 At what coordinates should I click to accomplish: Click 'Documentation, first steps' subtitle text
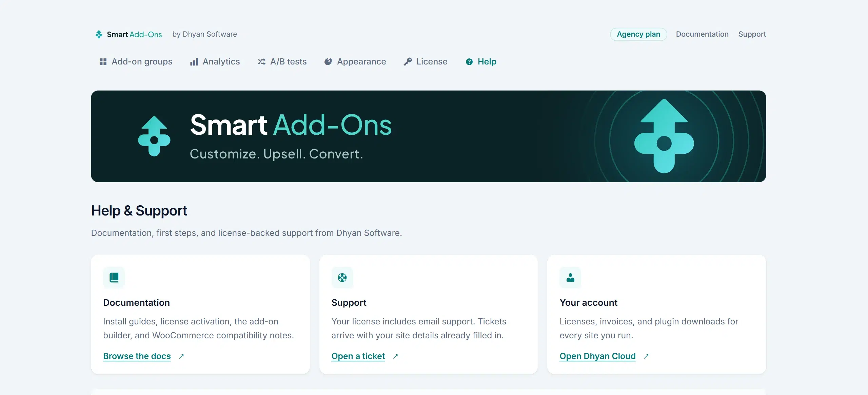coord(246,233)
